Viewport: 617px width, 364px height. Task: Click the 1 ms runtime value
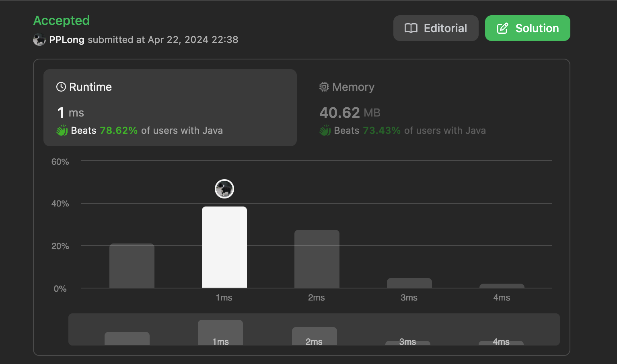[71, 112]
